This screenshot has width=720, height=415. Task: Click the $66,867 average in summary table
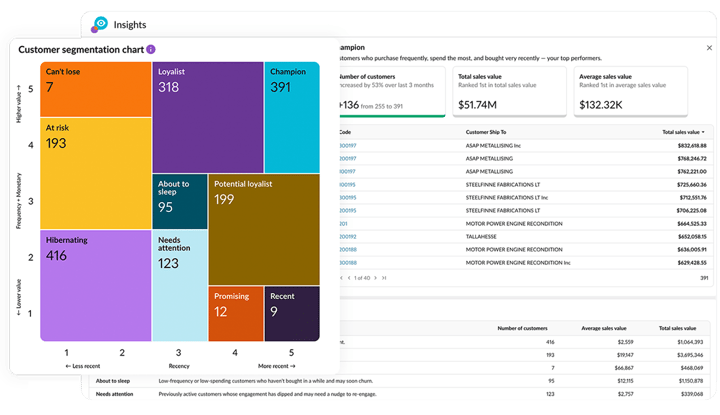[x=624, y=368]
